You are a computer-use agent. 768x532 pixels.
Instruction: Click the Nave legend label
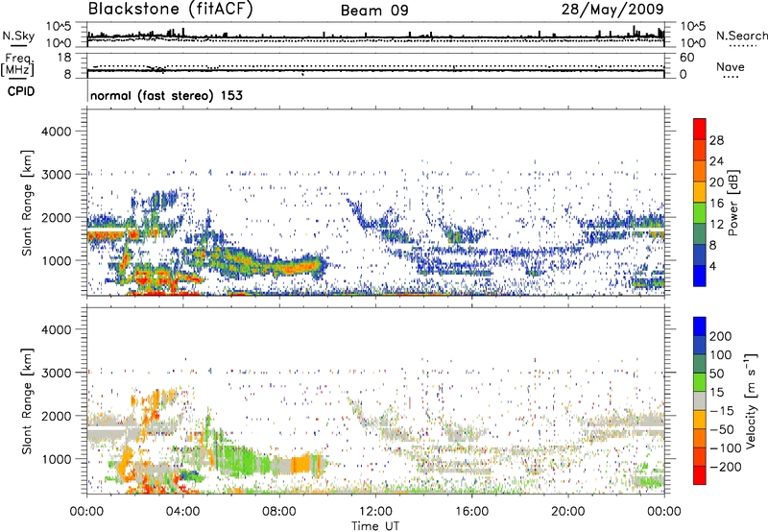pos(731,66)
